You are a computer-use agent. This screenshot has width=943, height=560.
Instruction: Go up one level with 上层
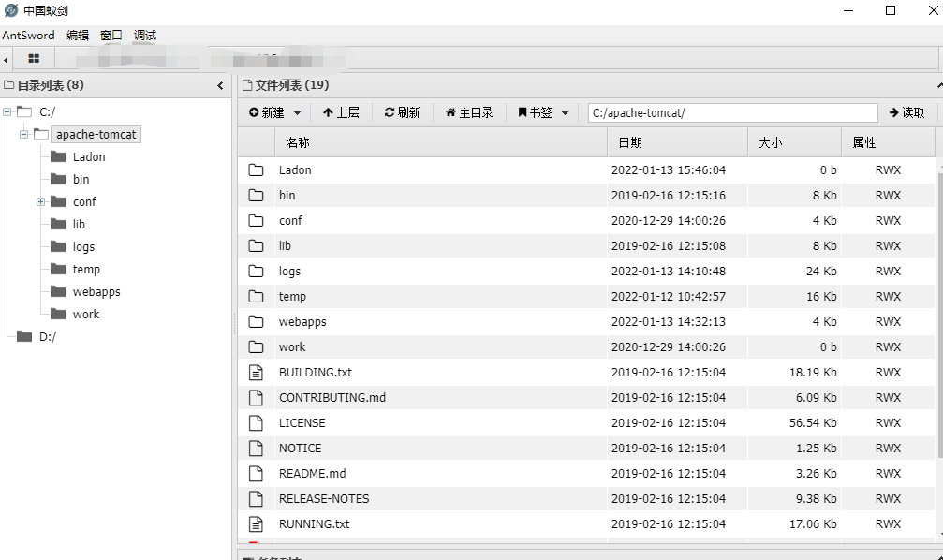(x=341, y=112)
